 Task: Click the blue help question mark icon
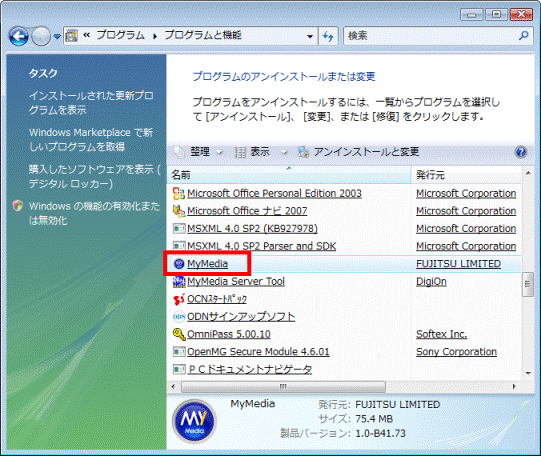[521, 152]
